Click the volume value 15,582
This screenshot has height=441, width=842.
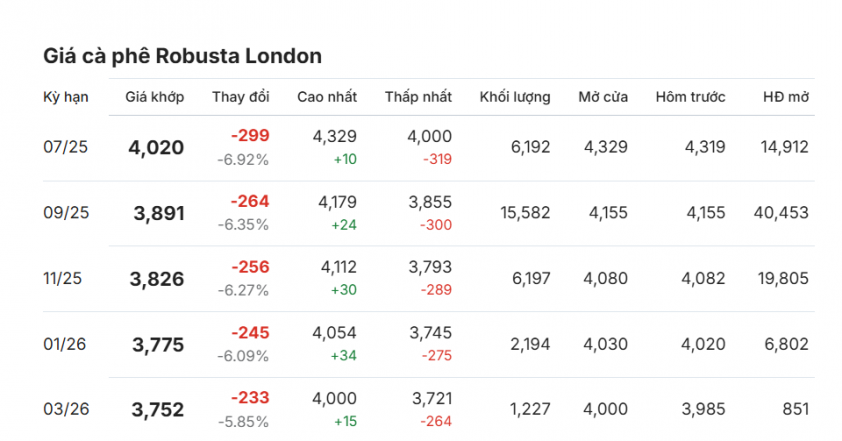point(525,213)
